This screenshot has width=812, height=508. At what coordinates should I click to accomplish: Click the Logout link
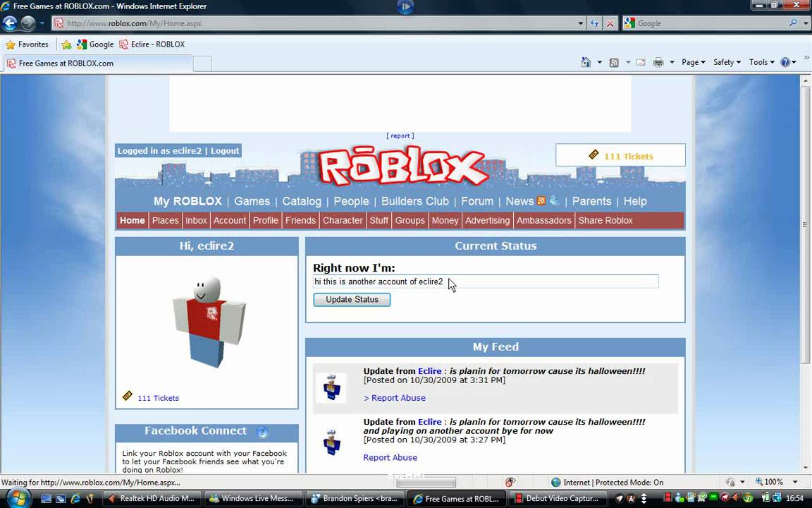click(225, 151)
